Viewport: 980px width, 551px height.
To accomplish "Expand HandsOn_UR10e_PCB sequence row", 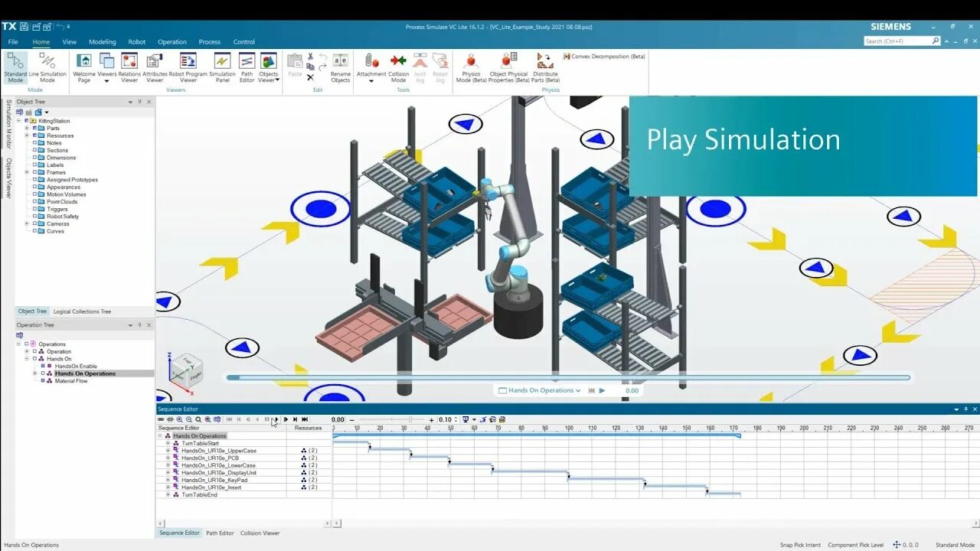I will coord(168,458).
